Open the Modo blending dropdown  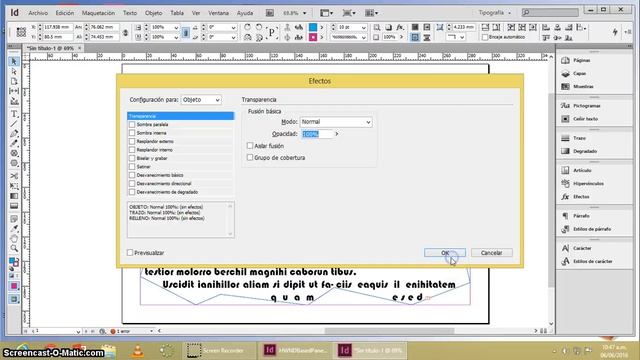click(336, 122)
